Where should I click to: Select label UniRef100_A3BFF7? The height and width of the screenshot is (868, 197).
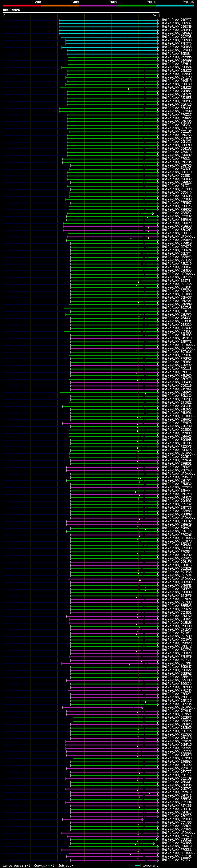pos(177,233)
